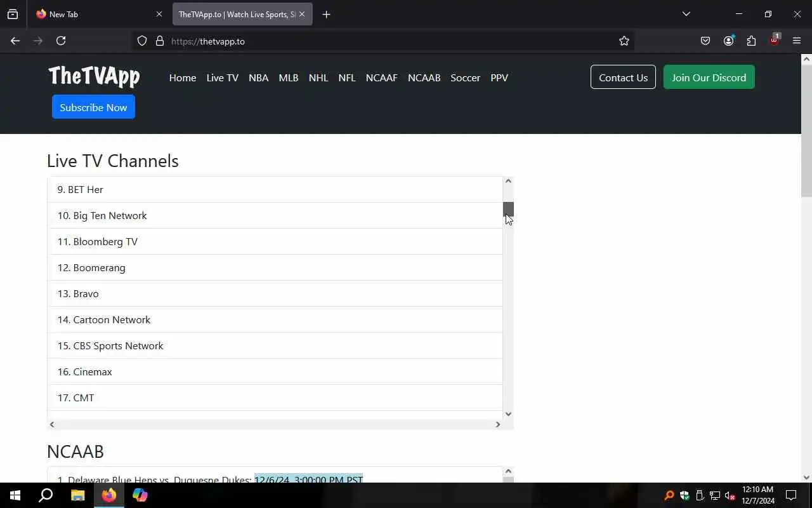Close the TheTVApp.to tab
This screenshot has width=812, height=508.
point(302,14)
